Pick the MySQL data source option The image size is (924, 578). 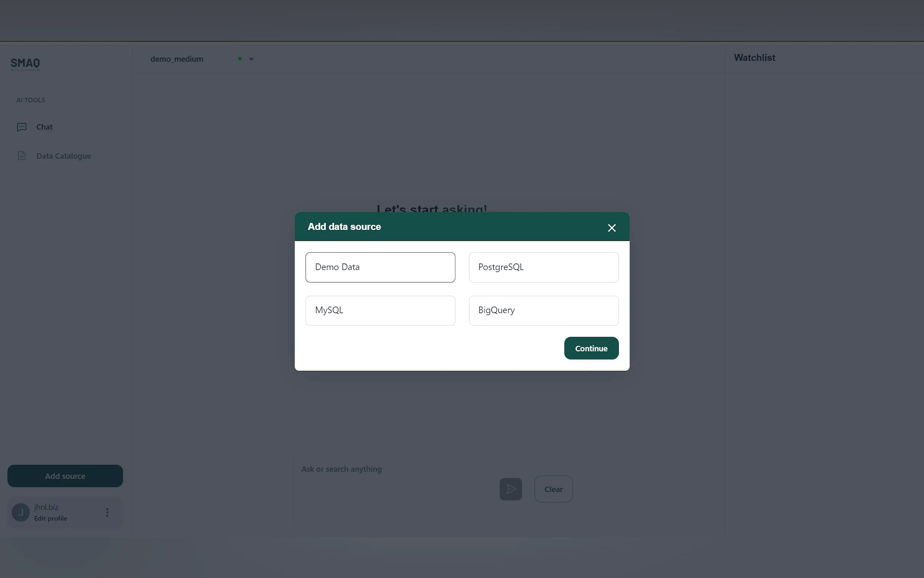380,310
